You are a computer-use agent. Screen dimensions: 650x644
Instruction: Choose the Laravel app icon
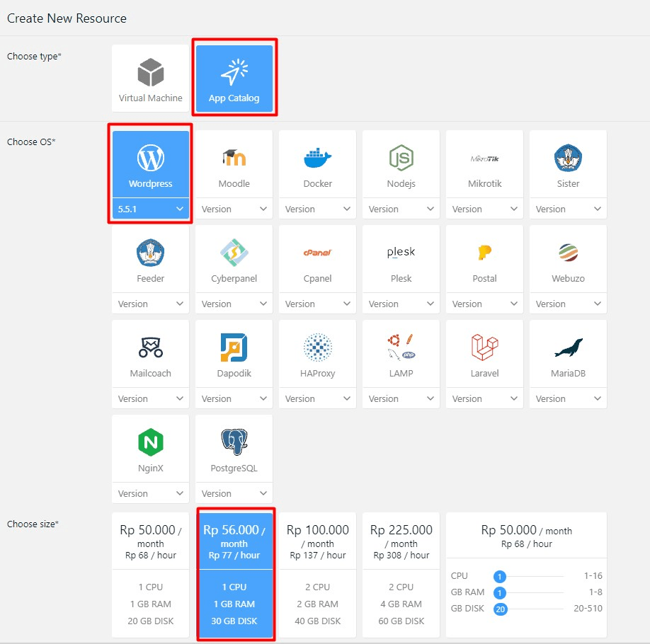[x=484, y=347]
